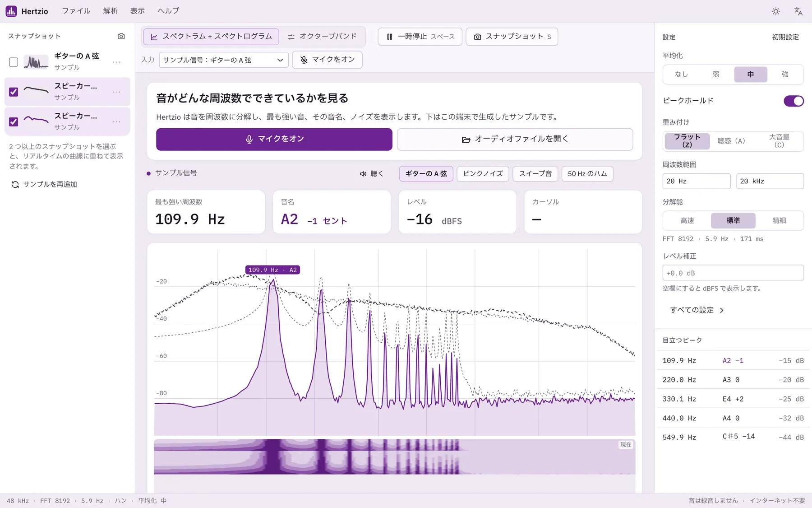812x508 pixels.
Task: Click the 549.9 Hz peak row
Action: (x=733, y=437)
